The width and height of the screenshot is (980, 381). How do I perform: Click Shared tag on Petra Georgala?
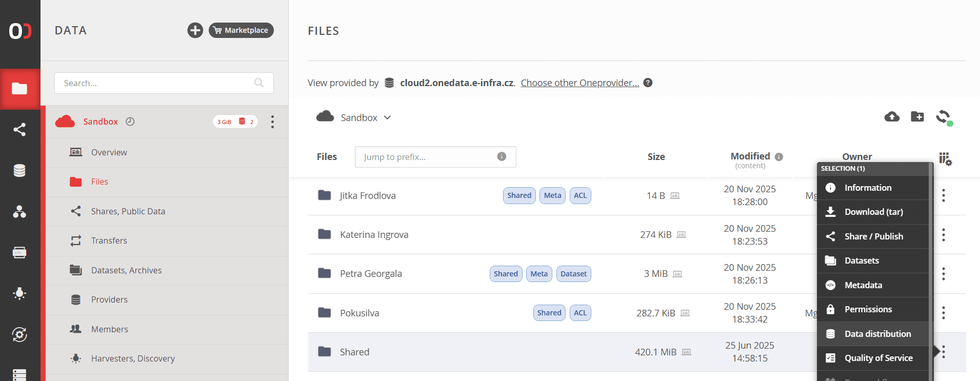[x=506, y=274]
